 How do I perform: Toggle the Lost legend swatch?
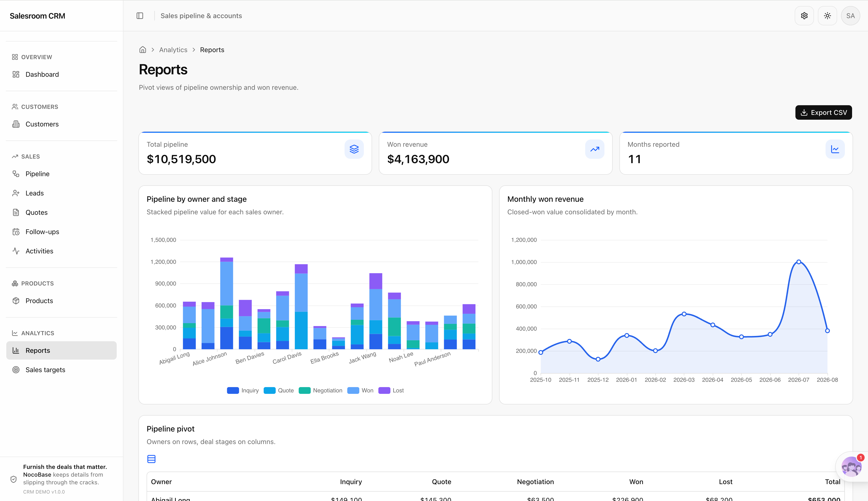point(384,390)
